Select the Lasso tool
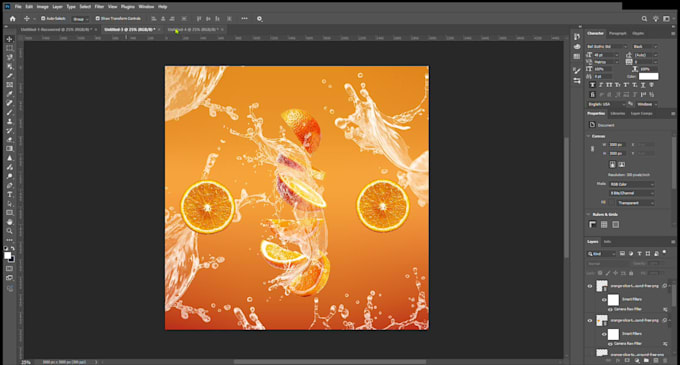 pyautogui.click(x=10, y=57)
